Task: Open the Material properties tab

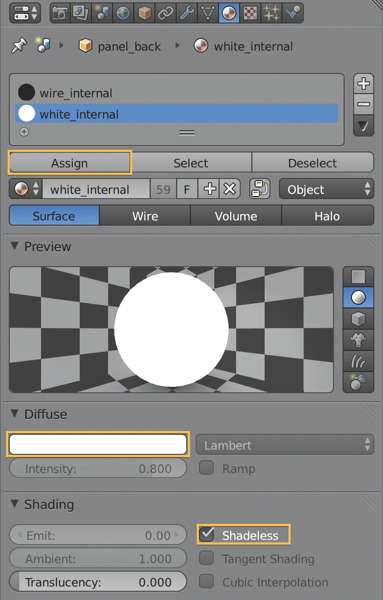Action: [229, 13]
